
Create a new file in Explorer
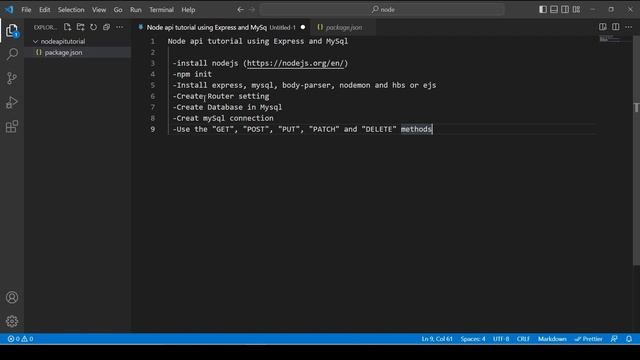pyautogui.click(x=67, y=27)
